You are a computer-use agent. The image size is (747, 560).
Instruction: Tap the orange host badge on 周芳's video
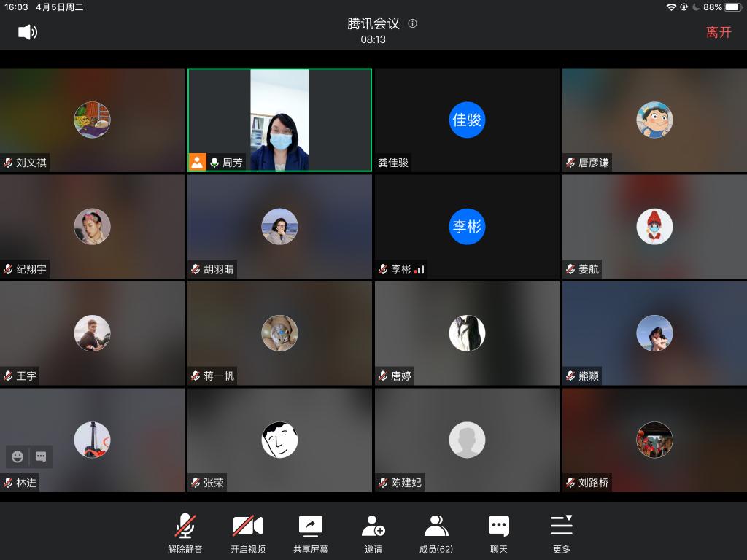(197, 162)
